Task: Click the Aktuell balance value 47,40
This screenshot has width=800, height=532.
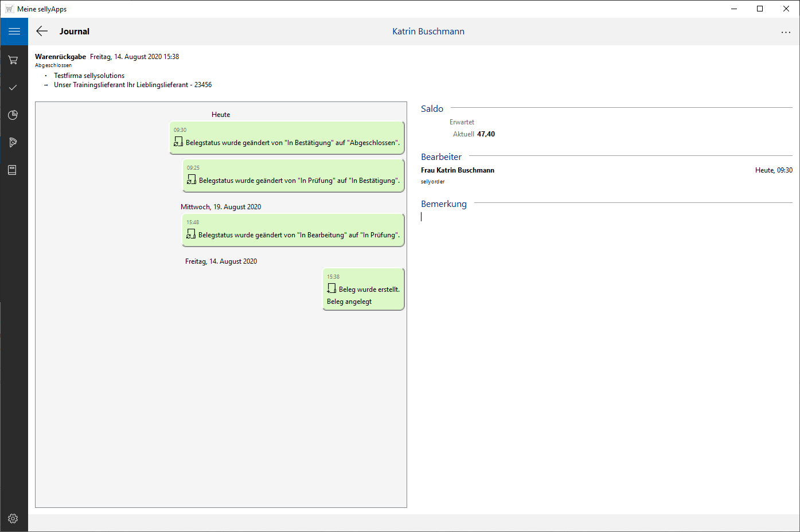Action: coord(486,134)
